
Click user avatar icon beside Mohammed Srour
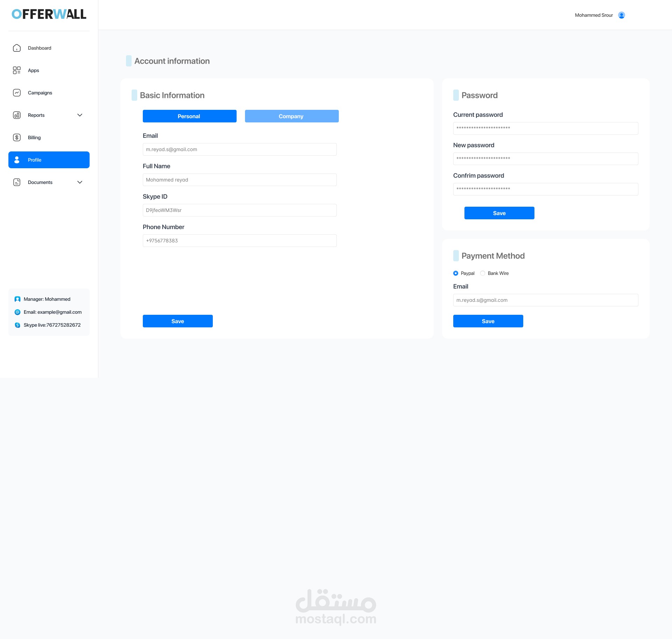pos(622,15)
